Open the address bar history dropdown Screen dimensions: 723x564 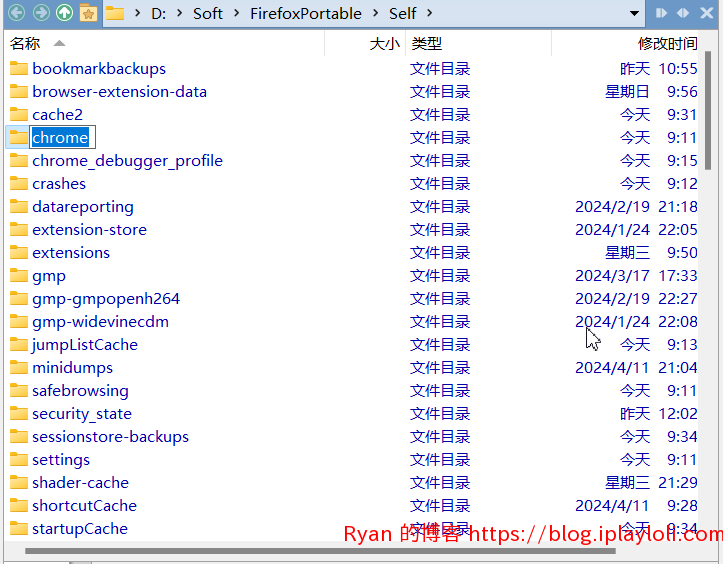coord(634,13)
